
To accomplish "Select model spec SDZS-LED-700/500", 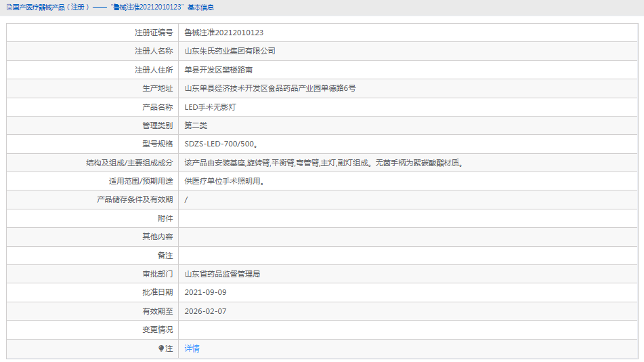I will [221, 144].
